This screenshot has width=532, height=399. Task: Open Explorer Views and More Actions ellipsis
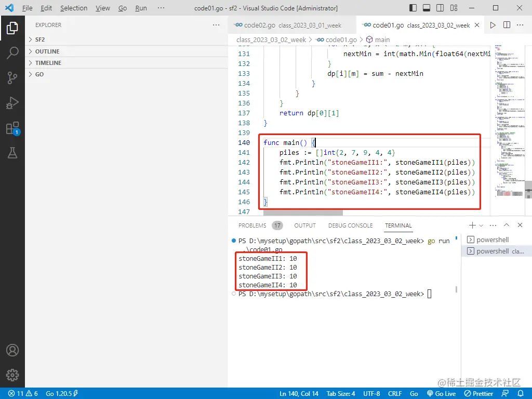click(216, 25)
